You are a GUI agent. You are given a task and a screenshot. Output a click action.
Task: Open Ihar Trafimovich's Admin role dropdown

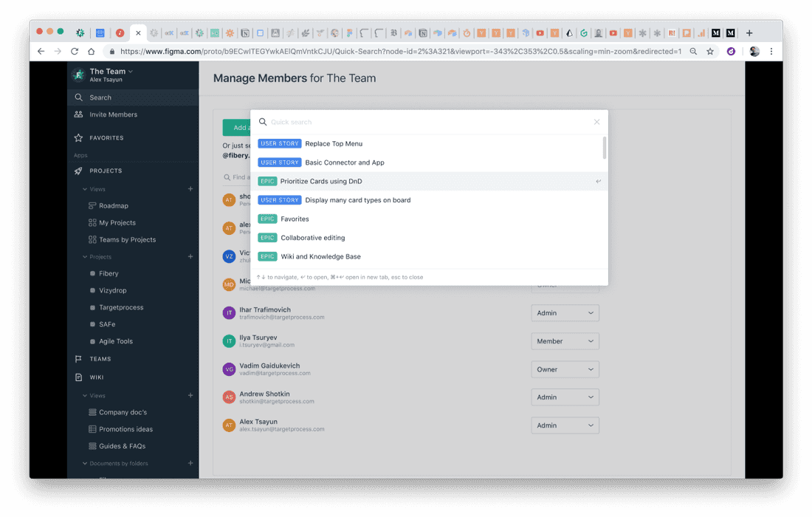click(x=565, y=312)
